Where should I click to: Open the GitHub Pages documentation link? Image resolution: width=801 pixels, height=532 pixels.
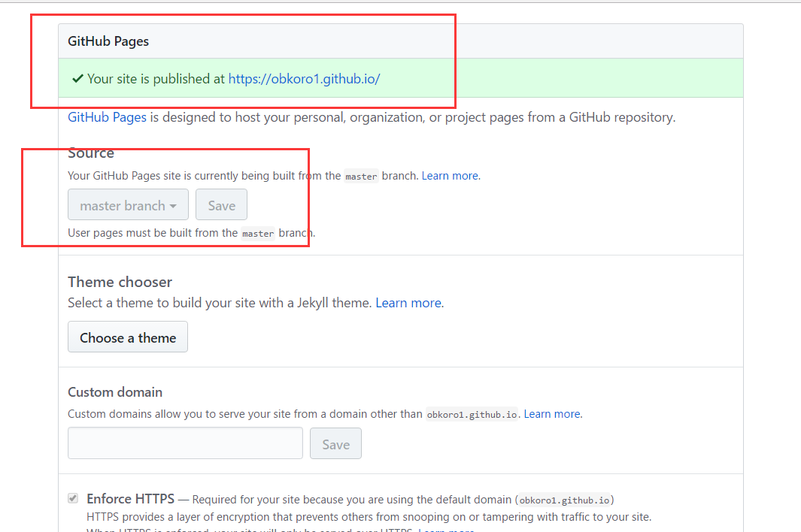coord(108,117)
